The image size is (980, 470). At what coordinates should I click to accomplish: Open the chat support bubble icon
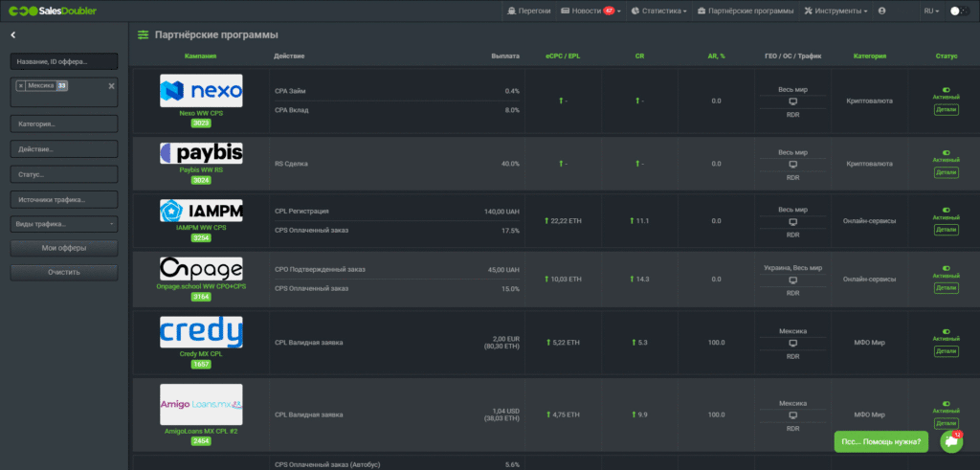(950, 441)
